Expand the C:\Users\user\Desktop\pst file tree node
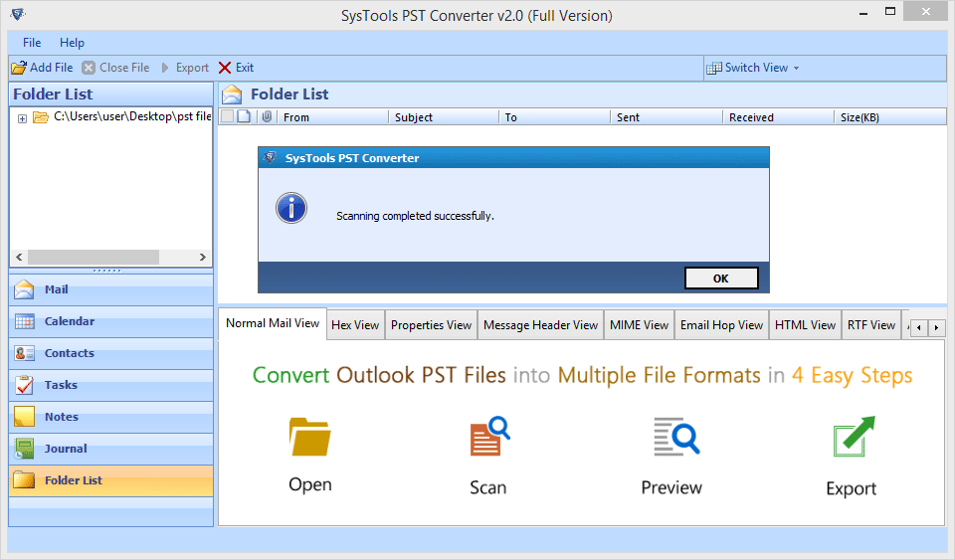 pos(22,118)
